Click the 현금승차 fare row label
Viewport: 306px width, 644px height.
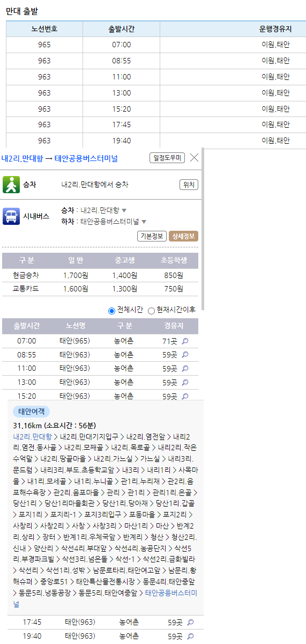(26, 275)
